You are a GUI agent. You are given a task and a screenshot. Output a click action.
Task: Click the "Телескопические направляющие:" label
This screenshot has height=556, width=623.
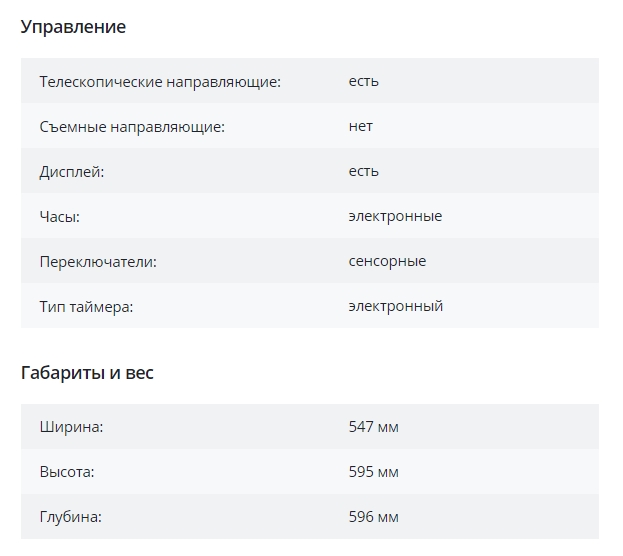point(160,82)
